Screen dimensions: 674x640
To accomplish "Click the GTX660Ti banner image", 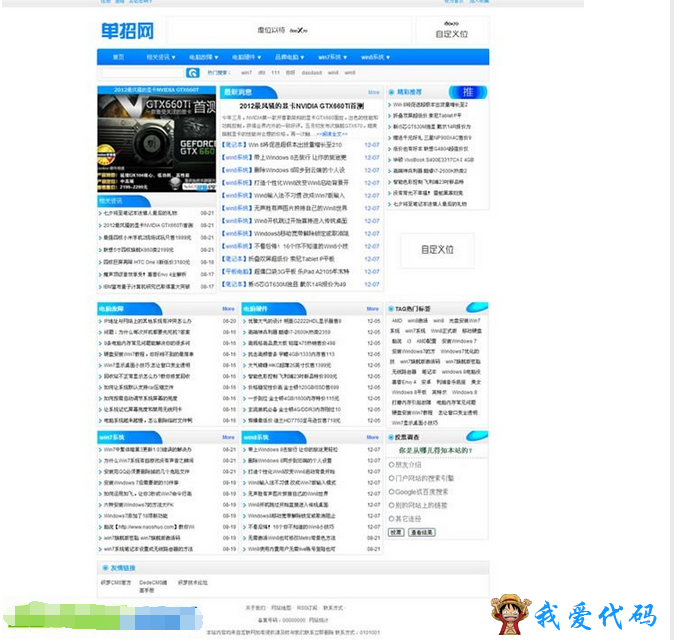I will point(156,143).
